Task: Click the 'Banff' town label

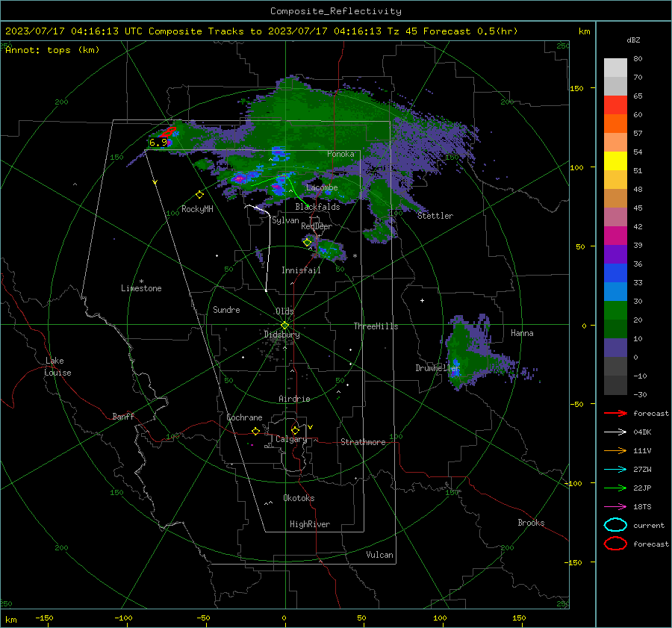Action: (123, 416)
